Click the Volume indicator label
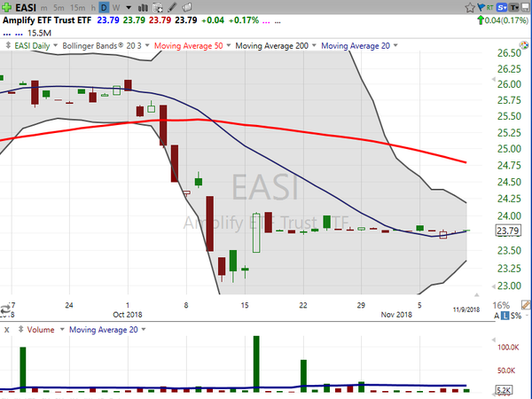This screenshot has width=532, height=399. (x=41, y=330)
